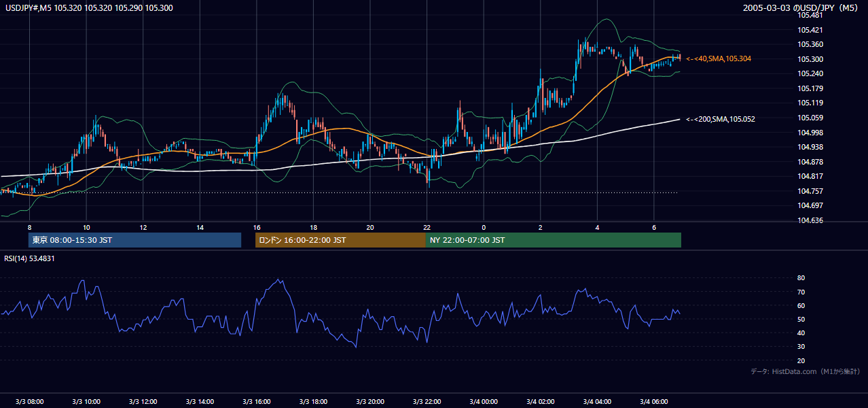Click price axis value 104.878

pos(810,161)
